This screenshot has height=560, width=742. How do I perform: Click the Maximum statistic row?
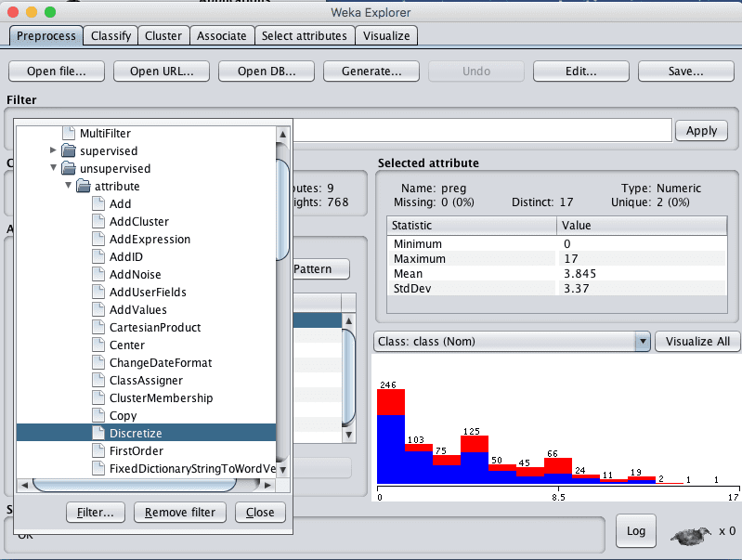(557, 258)
